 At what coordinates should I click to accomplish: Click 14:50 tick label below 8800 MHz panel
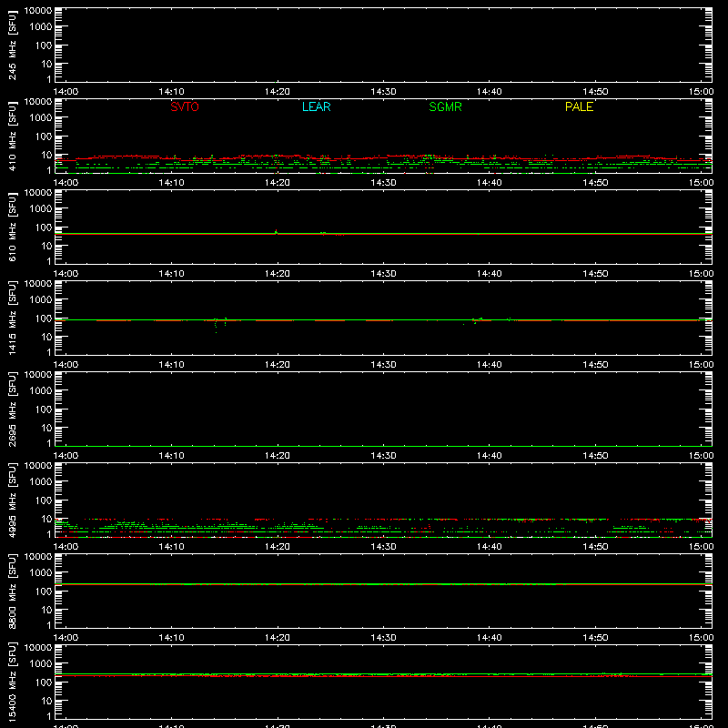[595, 638]
